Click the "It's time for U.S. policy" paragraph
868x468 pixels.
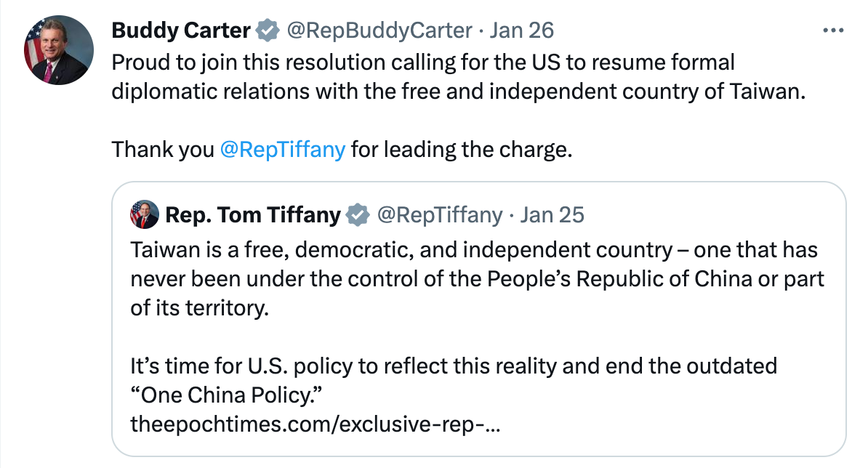(454, 365)
